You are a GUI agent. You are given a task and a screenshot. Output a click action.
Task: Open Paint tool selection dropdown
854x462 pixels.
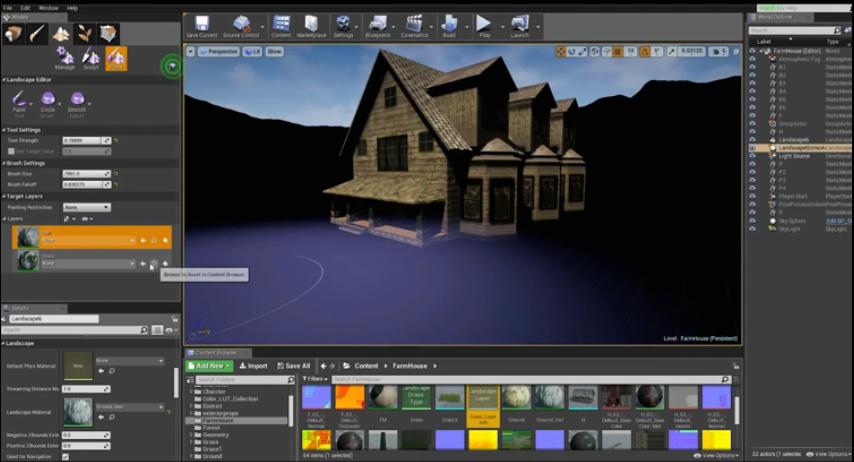tap(31, 103)
